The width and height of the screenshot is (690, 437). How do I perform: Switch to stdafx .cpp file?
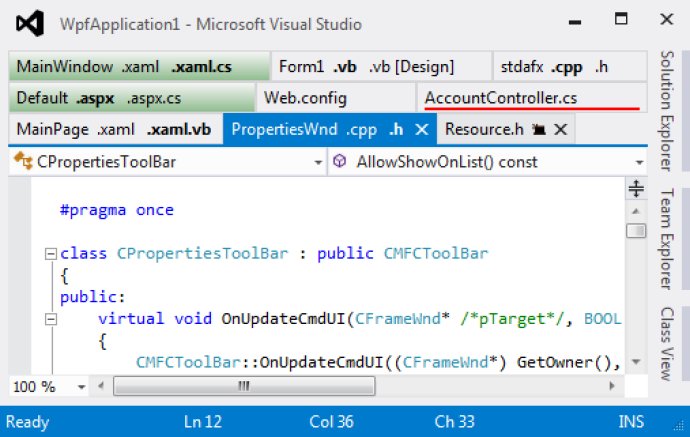click(567, 67)
